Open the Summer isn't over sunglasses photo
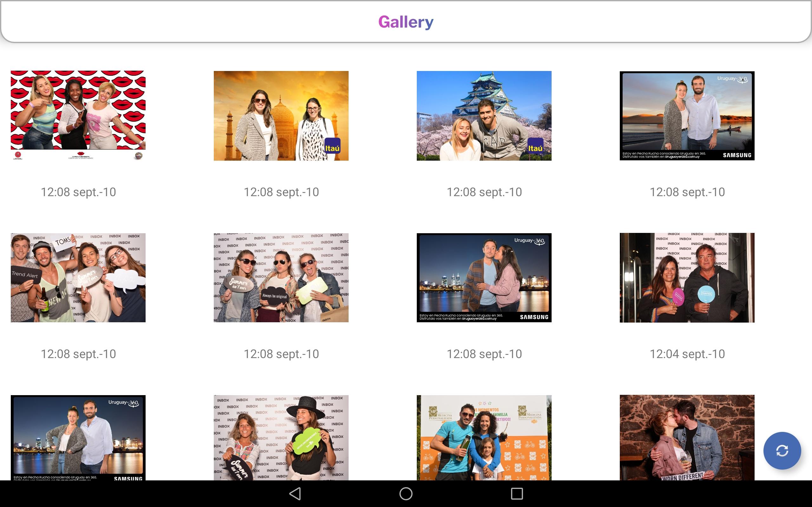 tap(281, 278)
